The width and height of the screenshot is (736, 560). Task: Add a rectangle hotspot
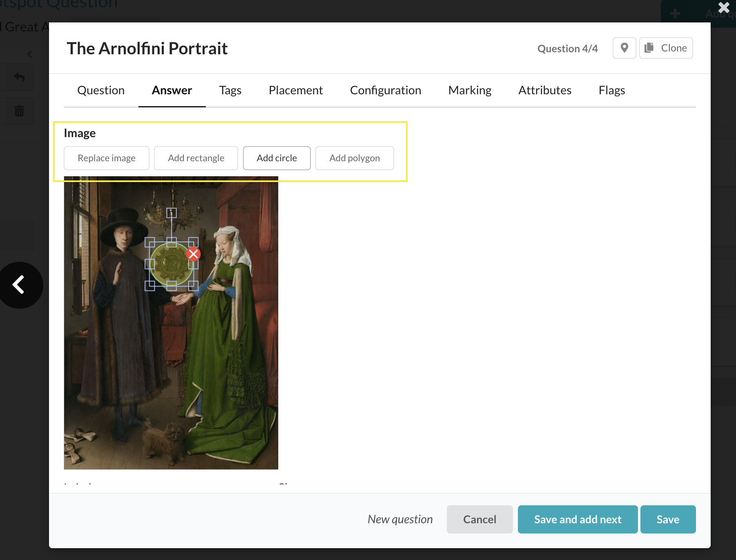coord(196,158)
